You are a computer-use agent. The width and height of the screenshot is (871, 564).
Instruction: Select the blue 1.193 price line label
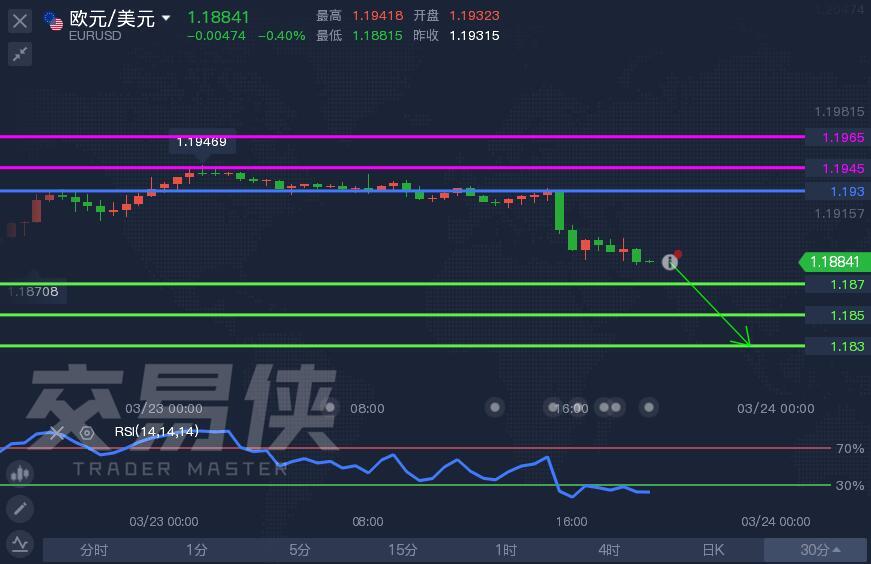pos(839,192)
